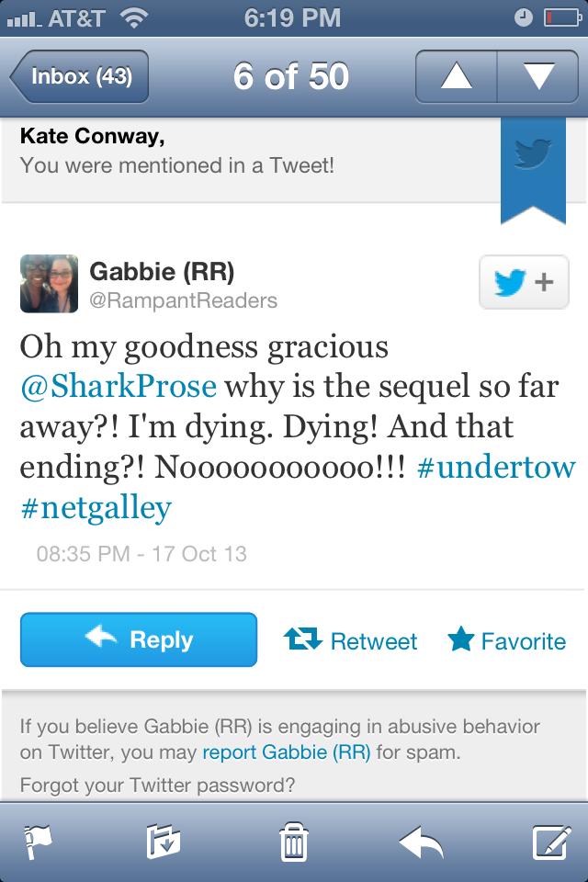
Task: Tap the blue Twitter bird ribbon
Action: pos(532,168)
